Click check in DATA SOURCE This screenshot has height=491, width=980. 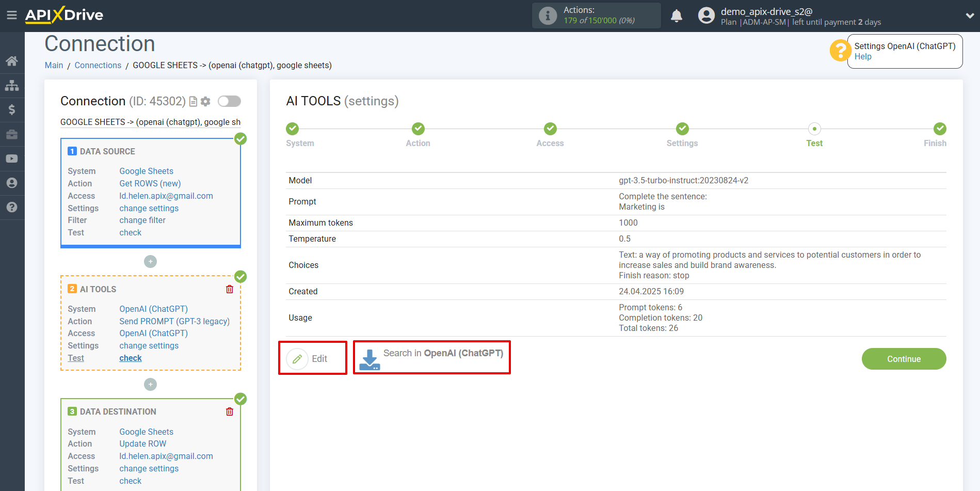point(131,232)
